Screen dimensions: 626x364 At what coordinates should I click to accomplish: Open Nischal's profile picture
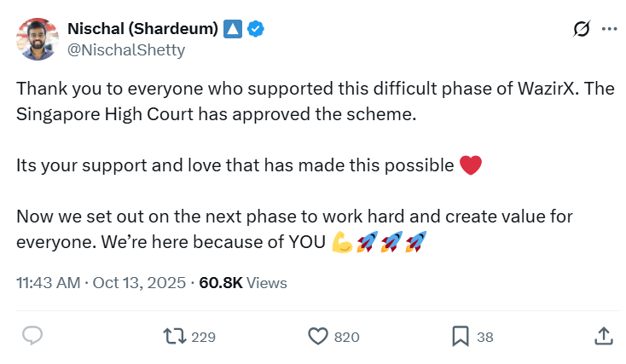coord(37,38)
